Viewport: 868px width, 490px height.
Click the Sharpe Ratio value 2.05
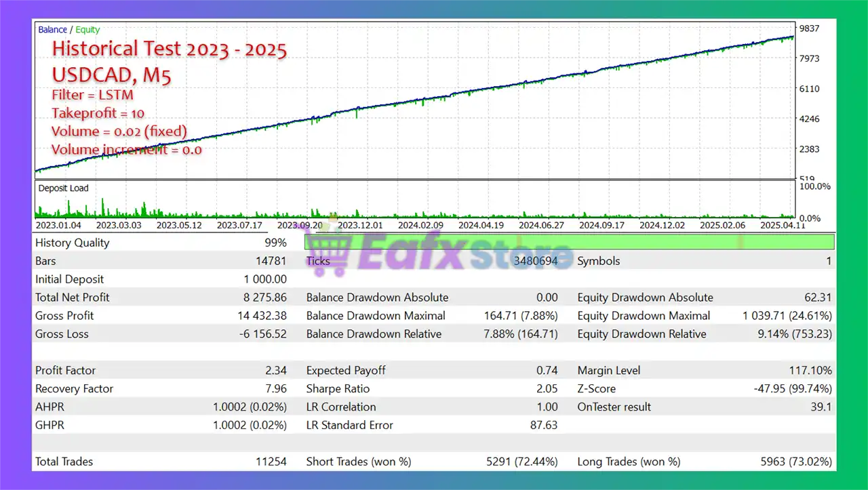point(546,389)
